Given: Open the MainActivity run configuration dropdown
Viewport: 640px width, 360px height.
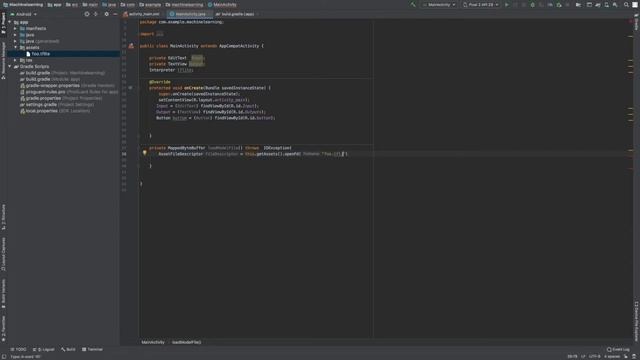Looking at the screenshot, I should point(439,5).
